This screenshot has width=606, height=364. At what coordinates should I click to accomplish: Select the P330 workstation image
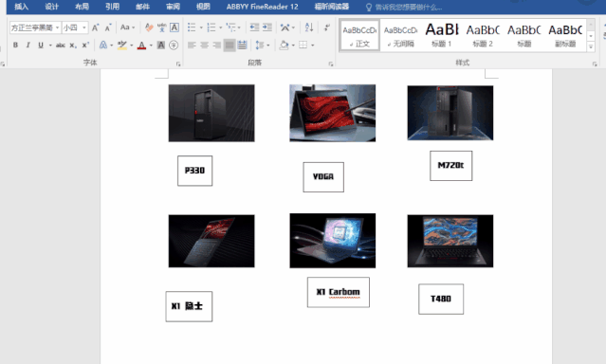coord(211,113)
